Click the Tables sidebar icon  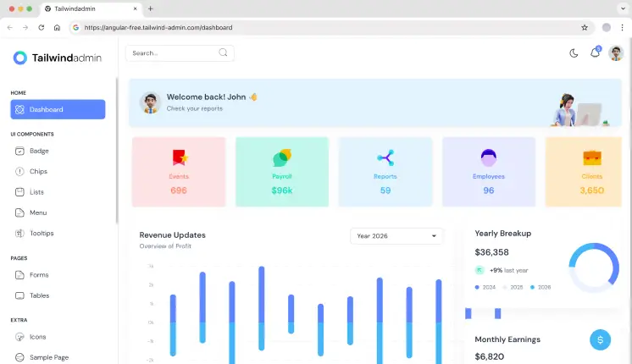(19, 295)
